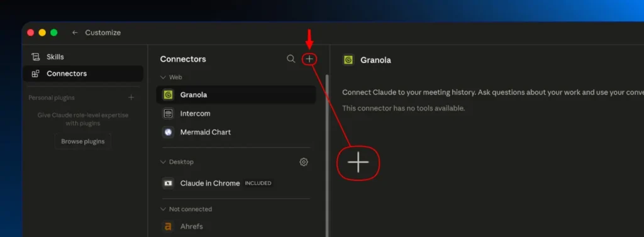Click the Mermaid Chart logo icon
The width and height of the screenshot is (644, 237).
point(168,132)
